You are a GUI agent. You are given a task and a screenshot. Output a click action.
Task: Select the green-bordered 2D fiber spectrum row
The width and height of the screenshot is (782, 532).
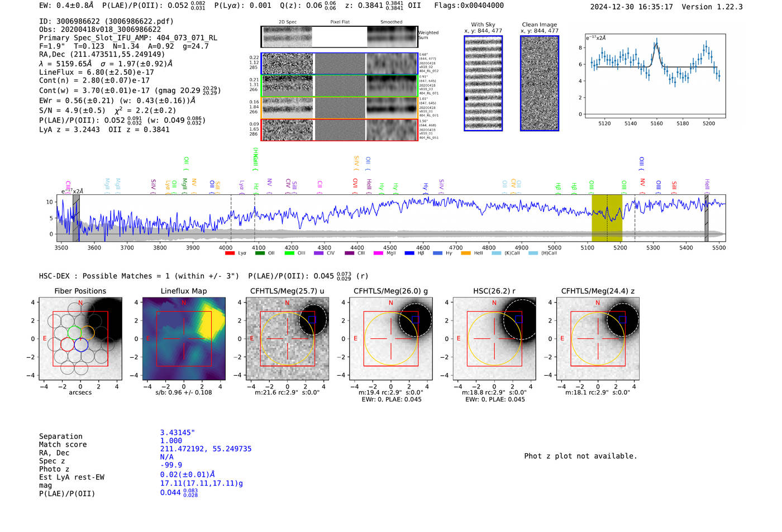click(x=340, y=86)
